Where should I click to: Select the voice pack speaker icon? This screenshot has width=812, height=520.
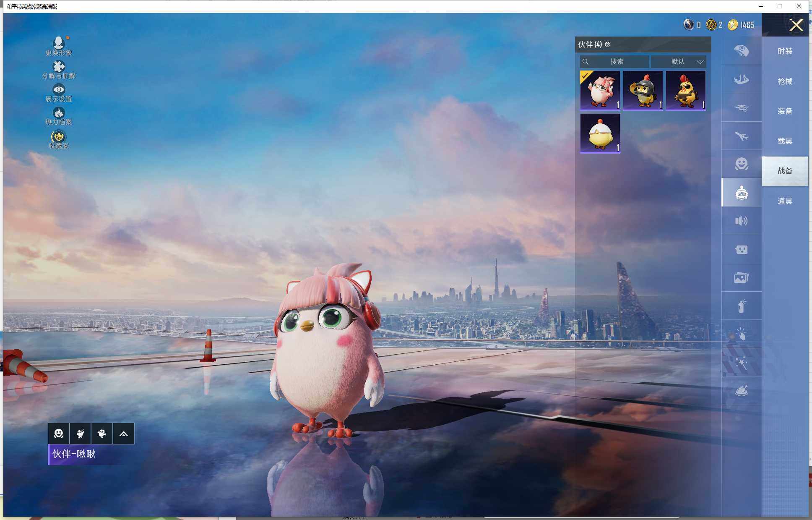point(741,221)
